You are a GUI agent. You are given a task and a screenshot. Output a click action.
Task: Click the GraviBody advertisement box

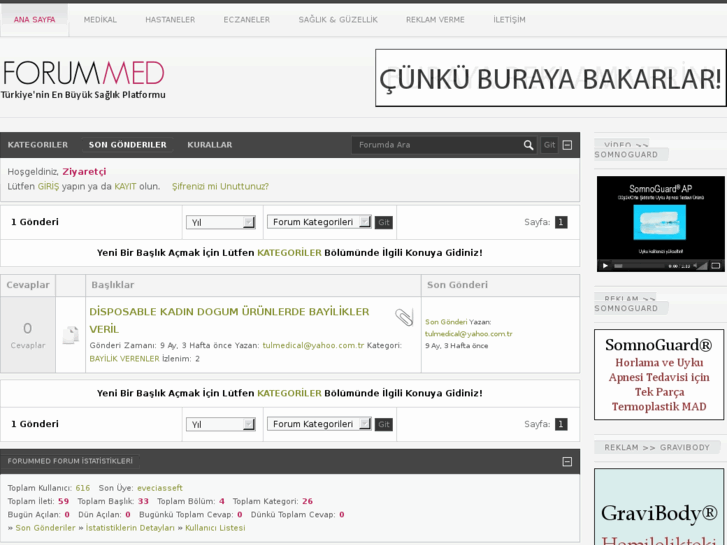coord(659,507)
